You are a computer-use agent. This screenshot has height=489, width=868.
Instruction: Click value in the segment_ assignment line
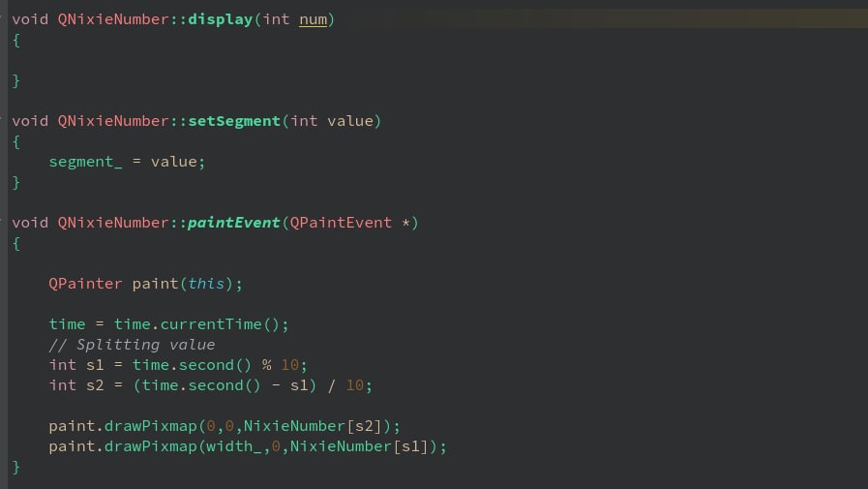174,162
